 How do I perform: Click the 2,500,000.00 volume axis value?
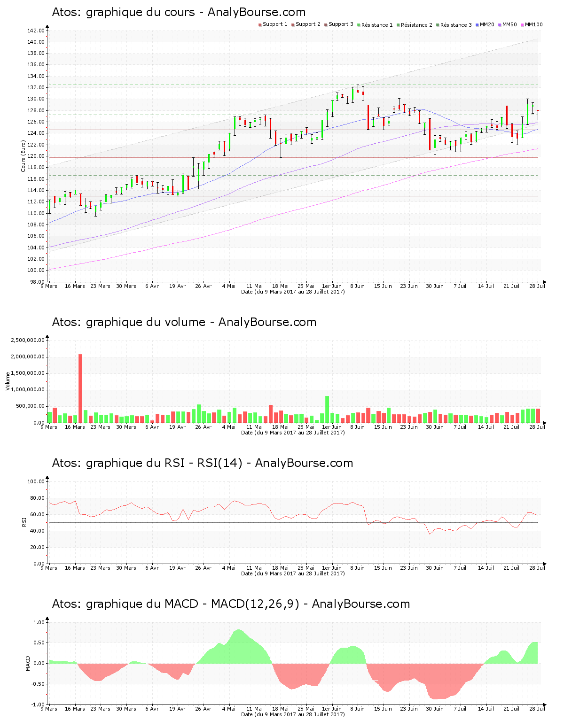click(28, 340)
